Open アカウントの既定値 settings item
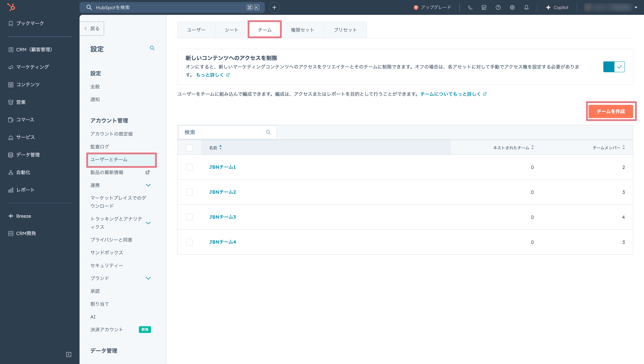 click(x=111, y=134)
